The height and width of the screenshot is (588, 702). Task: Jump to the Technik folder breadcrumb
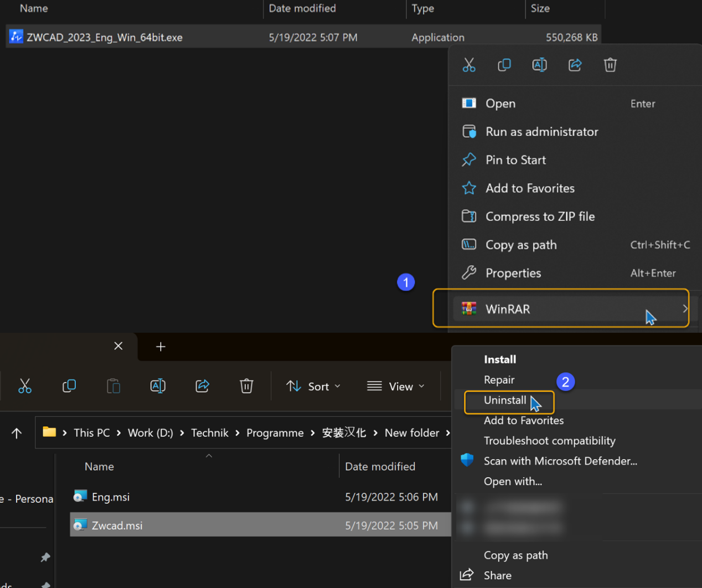(210, 432)
